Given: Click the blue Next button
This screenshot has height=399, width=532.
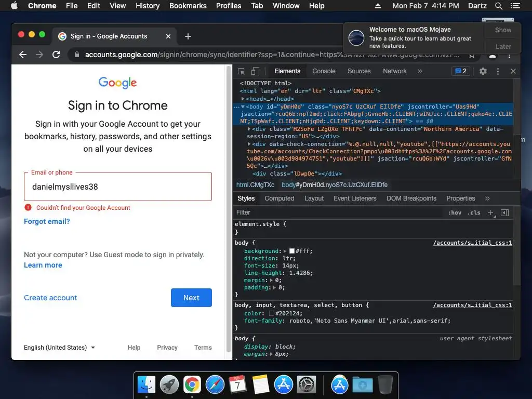Looking at the screenshot, I should (191, 298).
